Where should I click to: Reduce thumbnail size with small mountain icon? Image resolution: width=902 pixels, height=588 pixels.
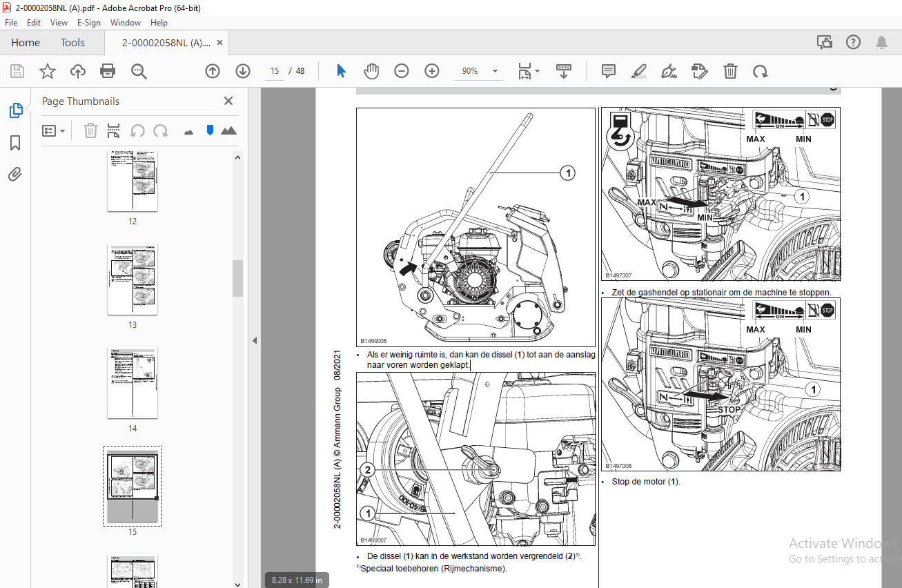point(189,131)
